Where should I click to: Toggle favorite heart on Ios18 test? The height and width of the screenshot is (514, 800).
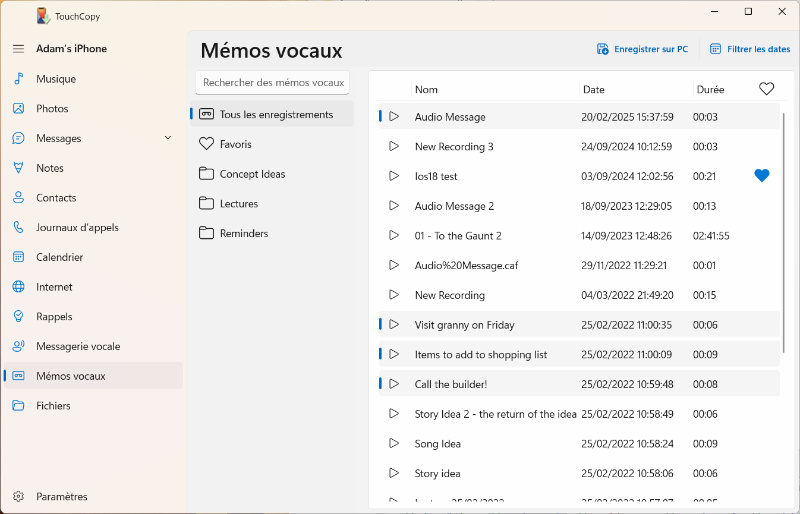pyautogui.click(x=762, y=176)
